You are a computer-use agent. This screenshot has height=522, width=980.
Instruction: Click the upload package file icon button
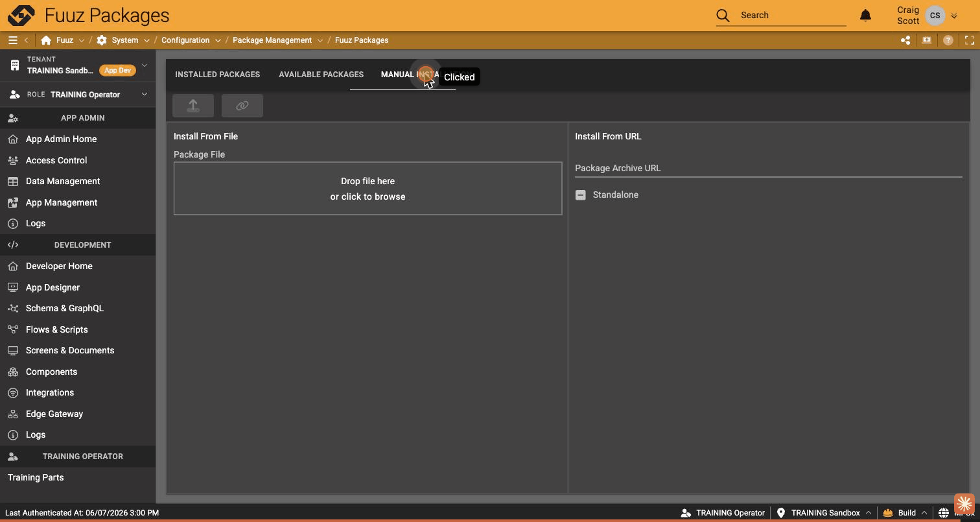click(193, 106)
